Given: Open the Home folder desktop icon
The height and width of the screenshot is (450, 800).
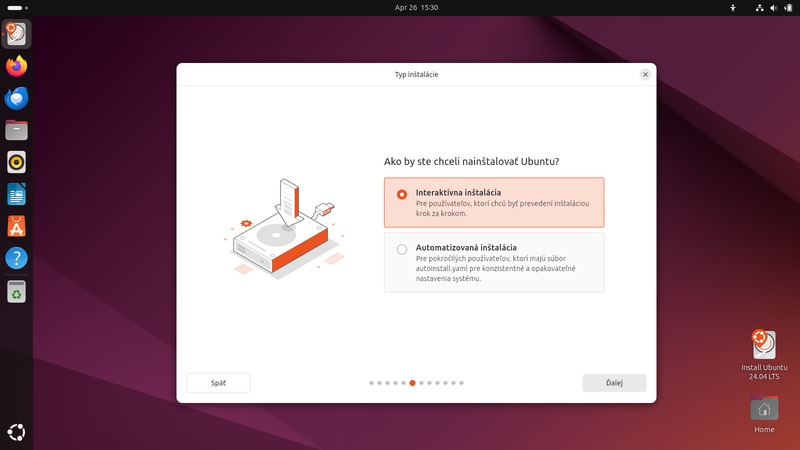Looking at the screenshot, I should tap(764, 414).
